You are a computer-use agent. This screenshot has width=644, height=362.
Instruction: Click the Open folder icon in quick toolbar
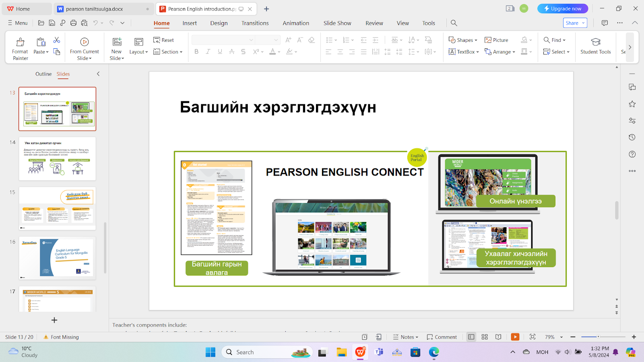41,23
